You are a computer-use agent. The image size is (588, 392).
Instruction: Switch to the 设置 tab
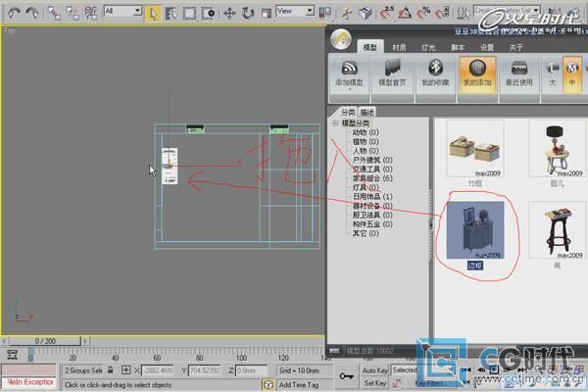tap(487, 47)
